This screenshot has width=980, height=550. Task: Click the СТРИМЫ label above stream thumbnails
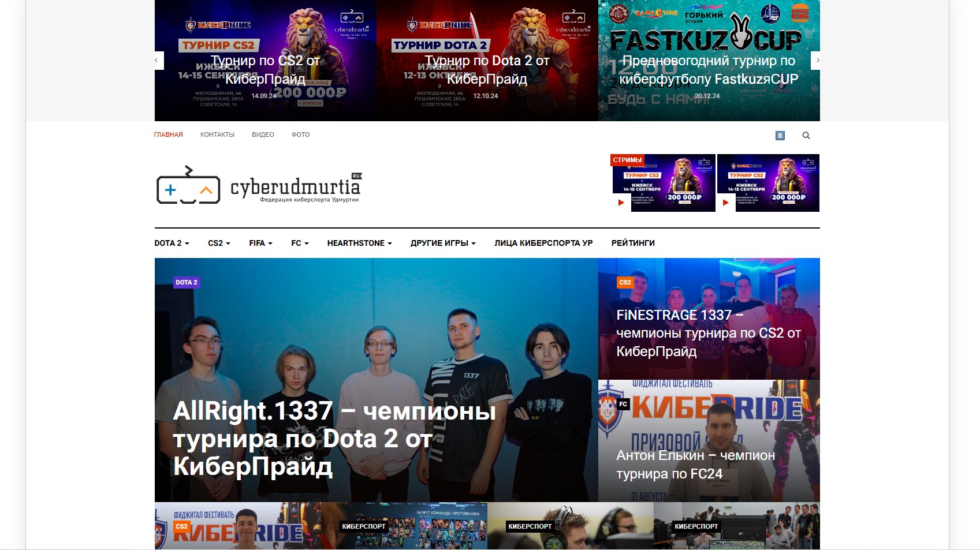click(x=627, y=160)
